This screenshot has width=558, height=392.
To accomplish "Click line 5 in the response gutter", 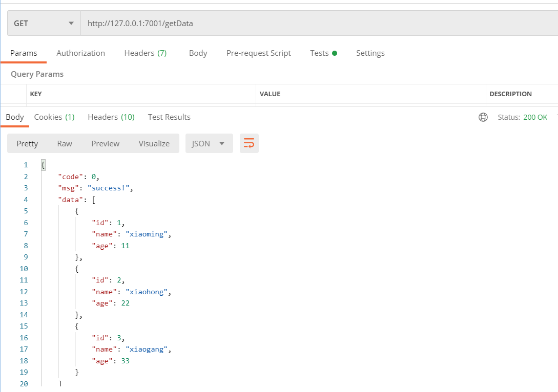I will click(25, 211).
